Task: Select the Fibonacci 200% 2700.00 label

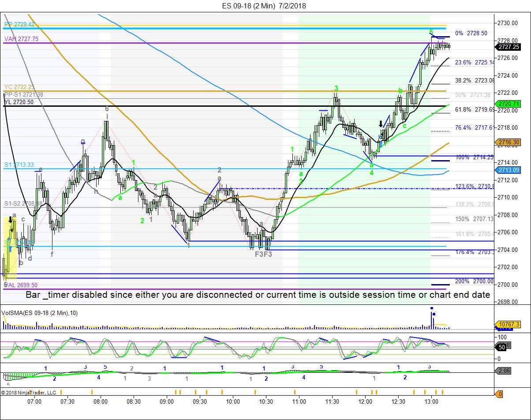Action: click(x=474, y=281)
